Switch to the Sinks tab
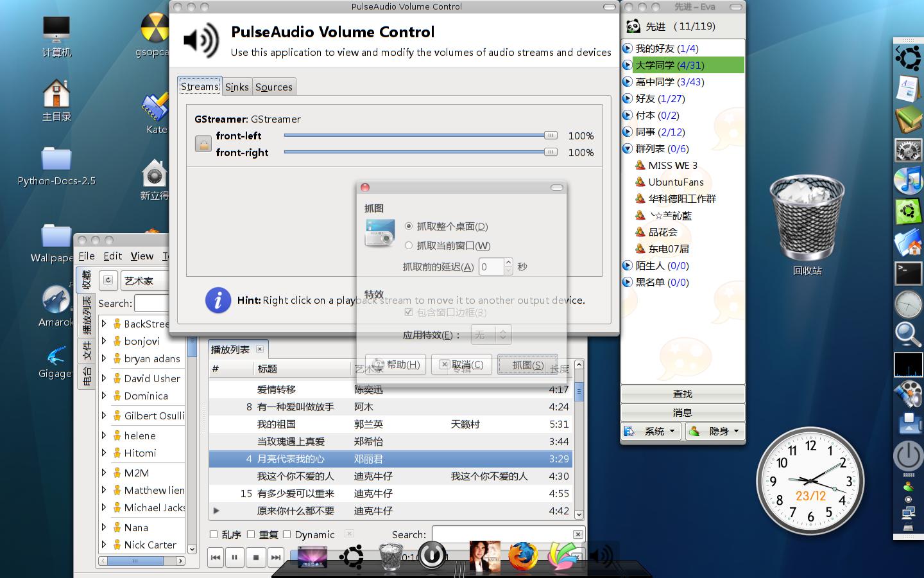The height and width of the screenshot is (578, 924). click(237, 87)
